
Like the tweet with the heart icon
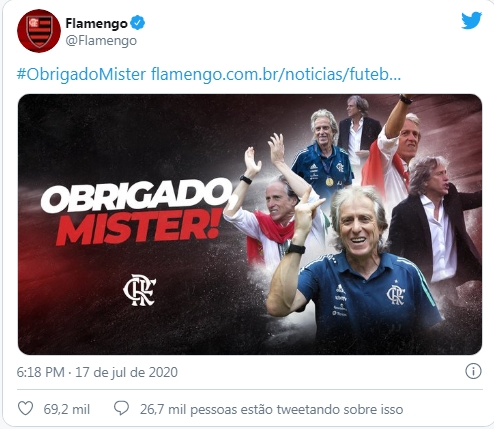pyautogui.click(x=25, y=408)
